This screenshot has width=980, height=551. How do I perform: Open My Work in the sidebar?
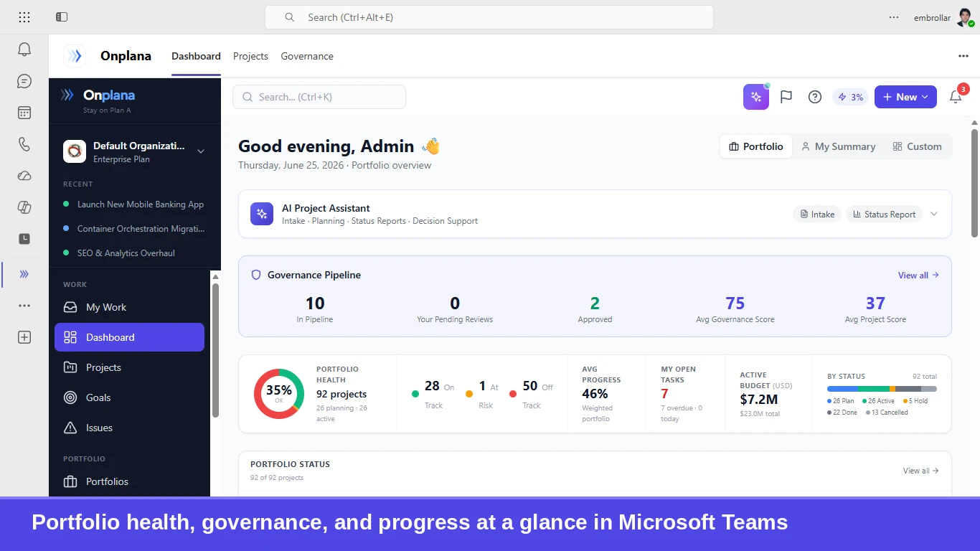(x=129, y=307)
